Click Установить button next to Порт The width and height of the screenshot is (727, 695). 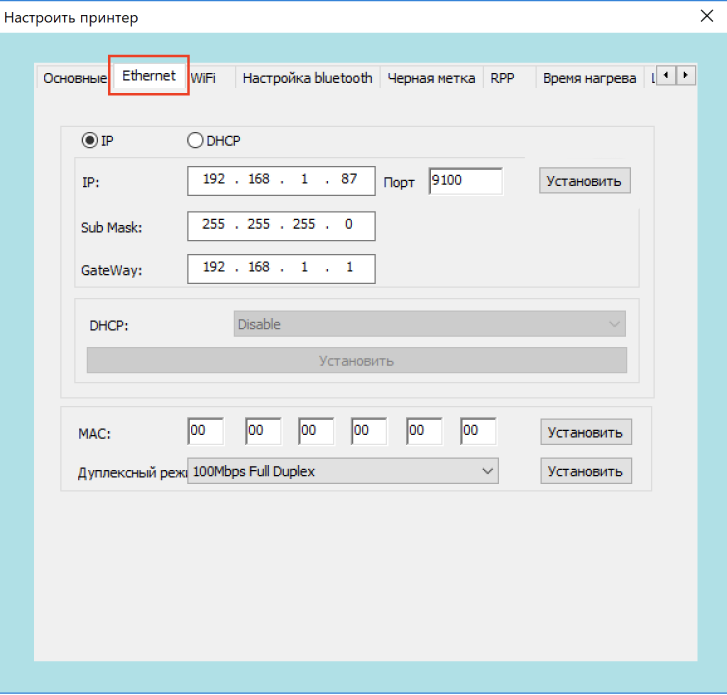coord(585,181)
